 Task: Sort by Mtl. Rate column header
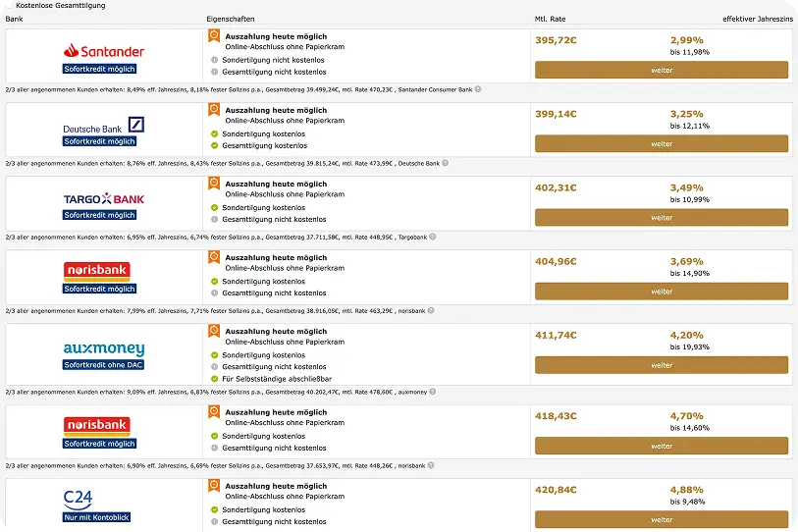click(x=550, y=19)
